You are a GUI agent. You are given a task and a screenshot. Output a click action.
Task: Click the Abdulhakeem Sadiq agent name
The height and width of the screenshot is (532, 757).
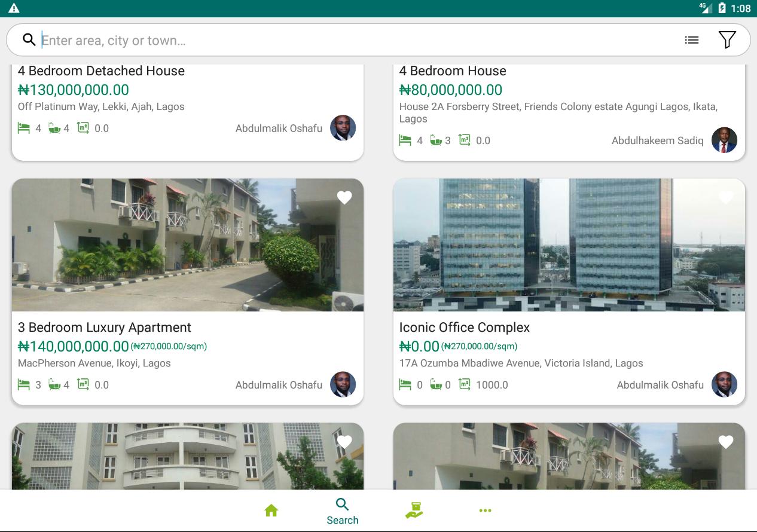658,140
